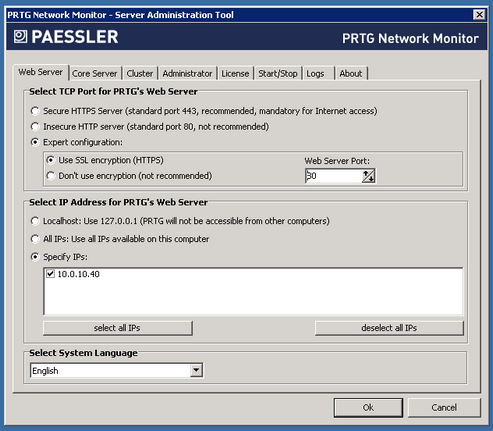Confirm settings with the Ok button

click(x=368, y=407)
